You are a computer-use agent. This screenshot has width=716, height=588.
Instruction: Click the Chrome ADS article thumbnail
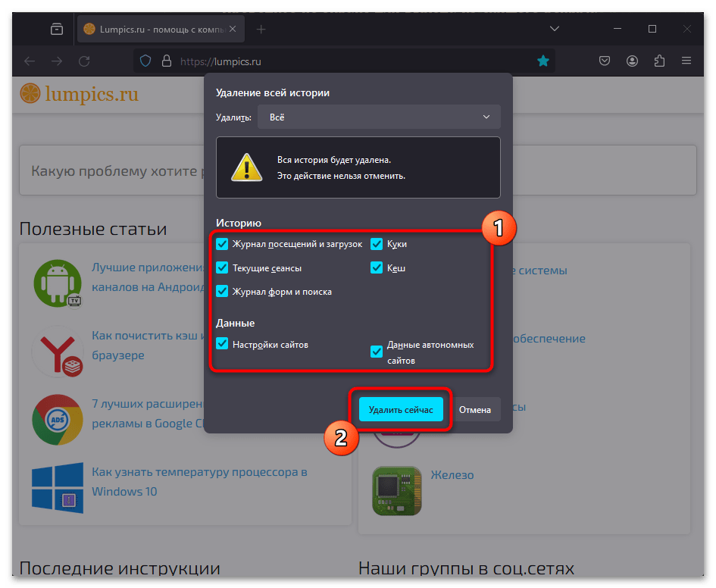58,420
